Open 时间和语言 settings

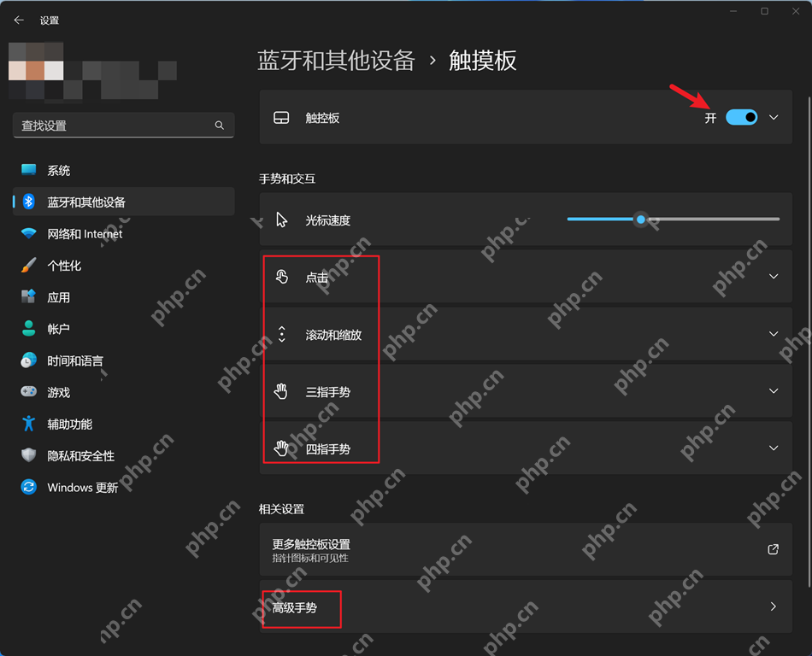(124, 360)
